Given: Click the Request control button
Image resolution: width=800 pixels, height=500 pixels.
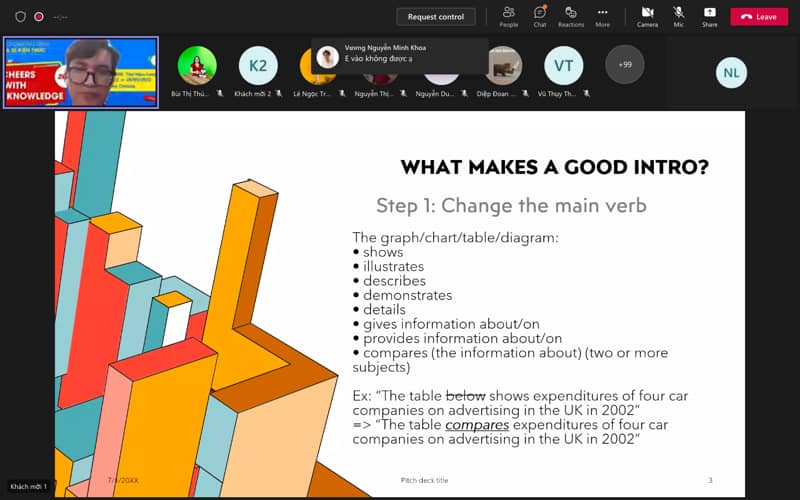Looking at the screenshot, I should point(436,16).
